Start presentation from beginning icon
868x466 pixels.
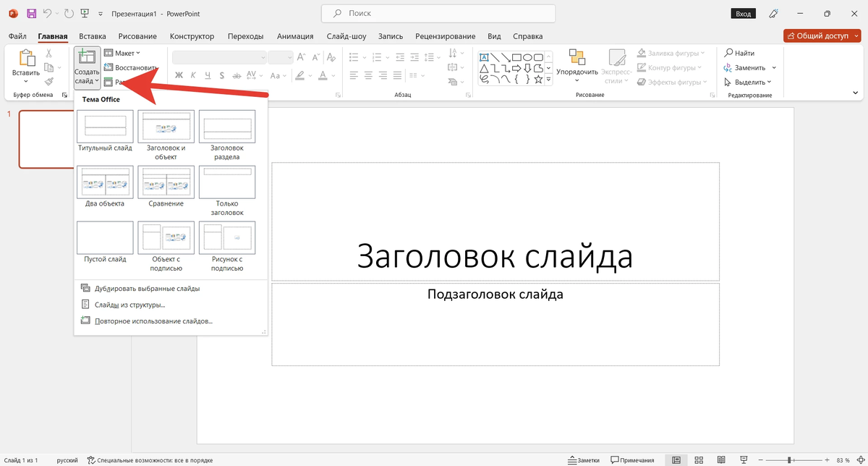coord(85,14)
